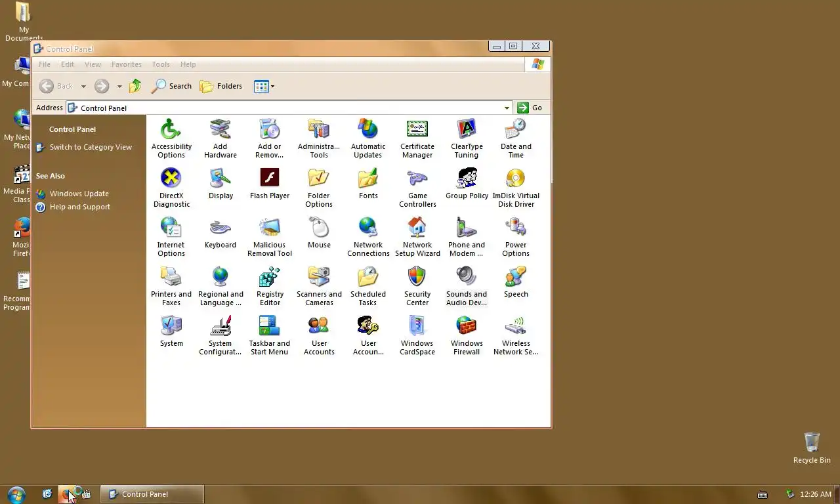Open Administrative Tools icon
The width and height of the screenshot is (840, 504).
319,138
